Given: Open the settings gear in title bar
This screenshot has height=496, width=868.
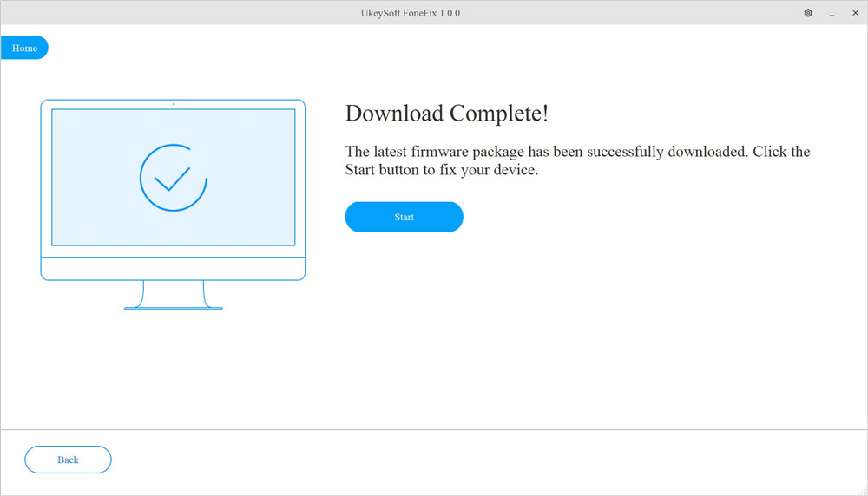Looking at the screenshot, I should [807, 13].
